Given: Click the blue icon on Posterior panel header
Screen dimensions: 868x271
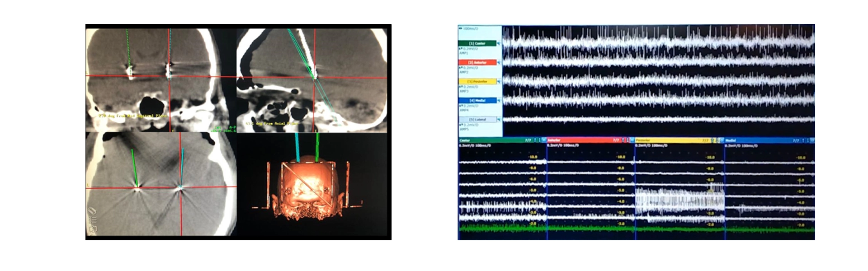Looking at the screenshot, I should tap(722, 140).
